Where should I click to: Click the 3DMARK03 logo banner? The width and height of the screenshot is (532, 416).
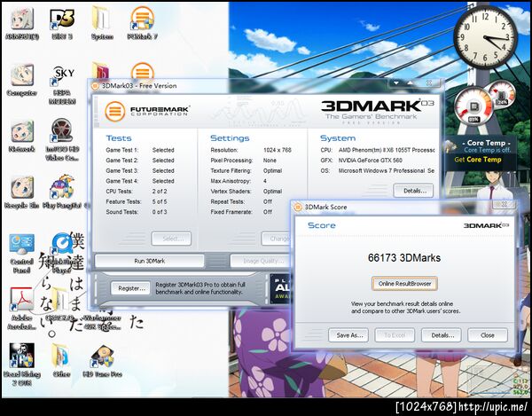378,111
